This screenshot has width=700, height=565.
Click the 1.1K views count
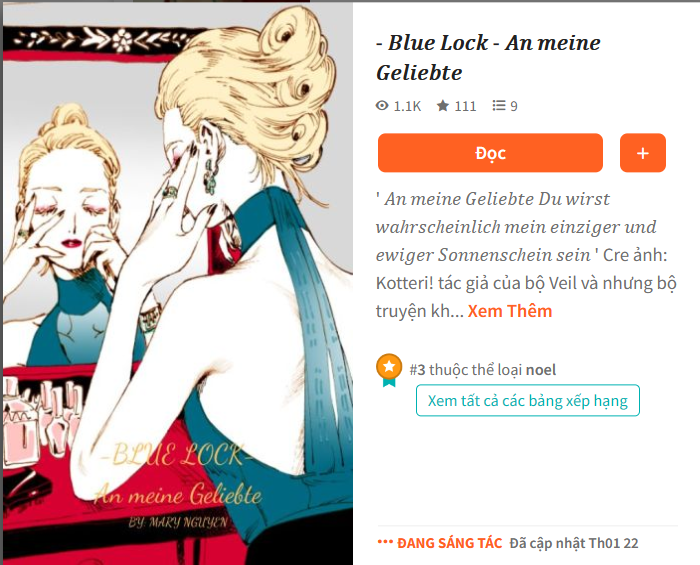tap(407, 106)
